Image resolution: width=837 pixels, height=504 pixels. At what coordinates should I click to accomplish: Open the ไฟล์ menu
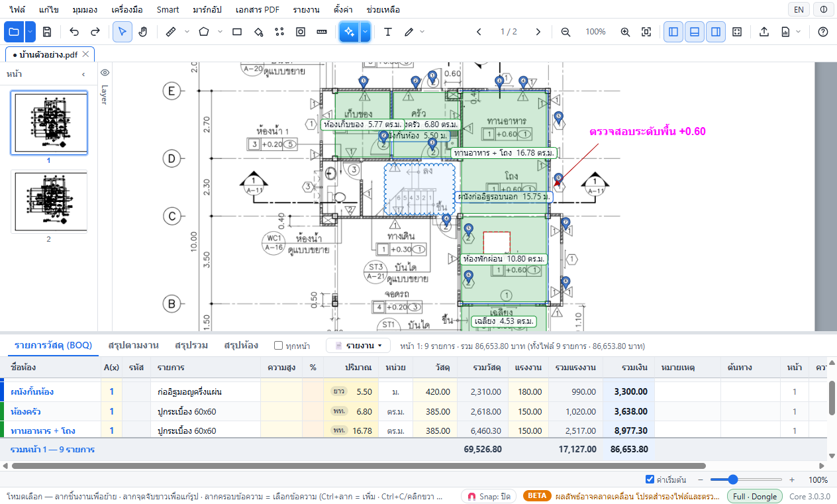point(17,10)
